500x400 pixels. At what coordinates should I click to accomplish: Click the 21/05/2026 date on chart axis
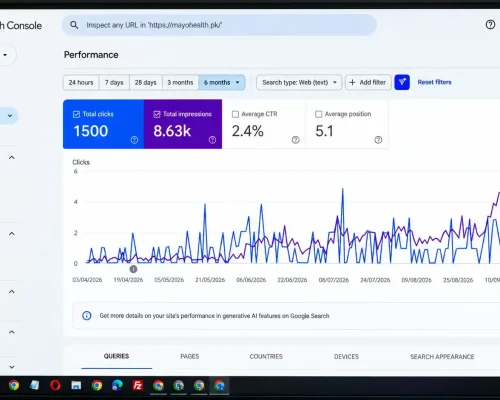pos(210,280)
